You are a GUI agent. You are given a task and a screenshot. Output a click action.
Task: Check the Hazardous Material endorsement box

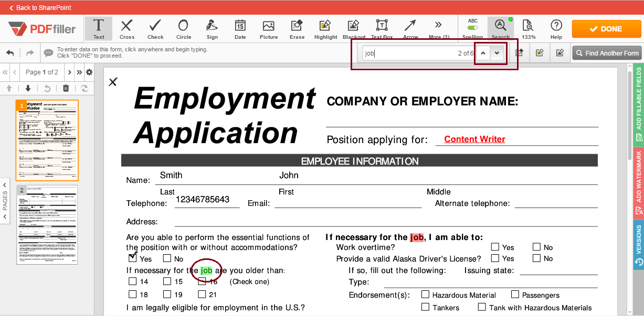pyautogui.click(x=426, y=295)
